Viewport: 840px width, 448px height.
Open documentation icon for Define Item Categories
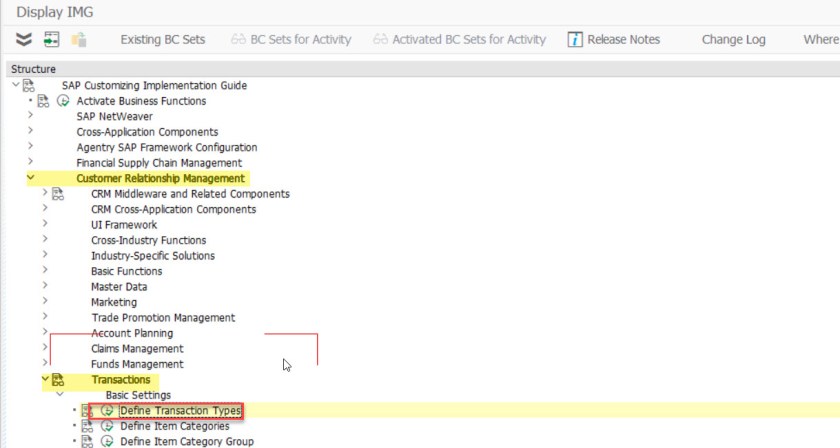pyautogui.click(x=87, y=427)
